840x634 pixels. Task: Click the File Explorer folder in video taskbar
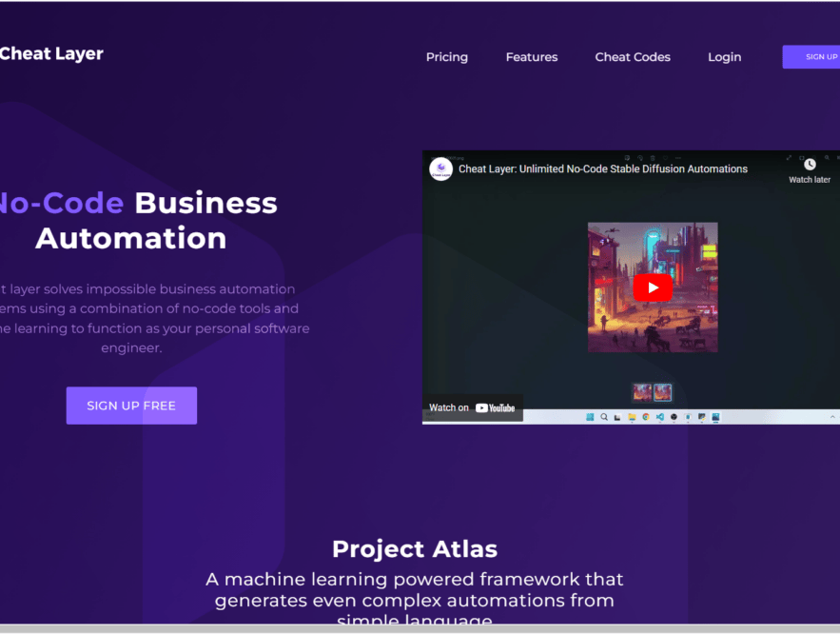[632, 416]
